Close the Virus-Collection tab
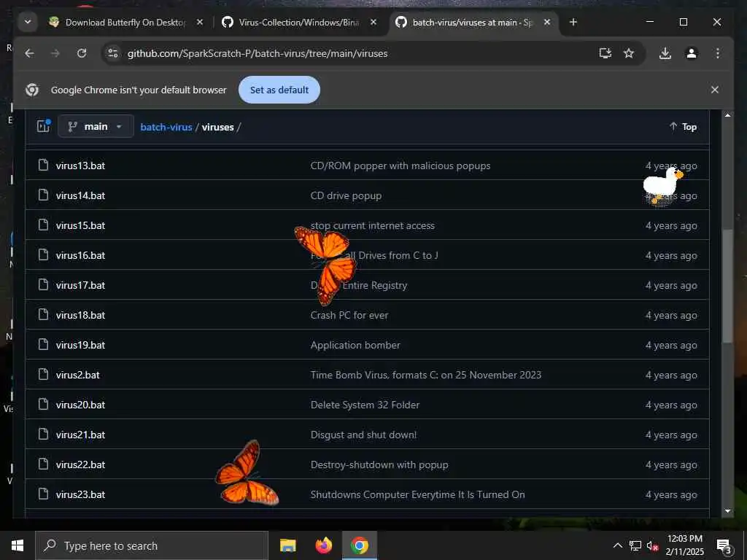Viewport: 747px width, 560px height. point(373,22)
